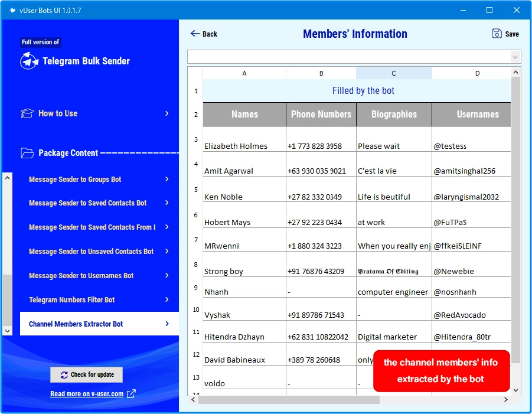The height and width of the screenshot is (414, 532).
Task: Select the +91 89786 71543 phone cell
Action: (x=321, y=309)
